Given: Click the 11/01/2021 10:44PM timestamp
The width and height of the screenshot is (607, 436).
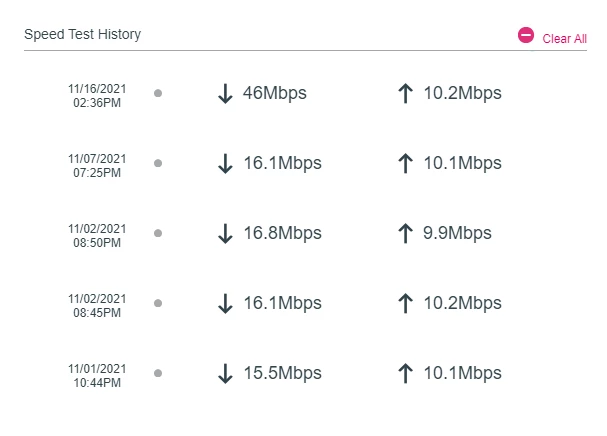Looking at the screenshot, I should tap(97, 374).
